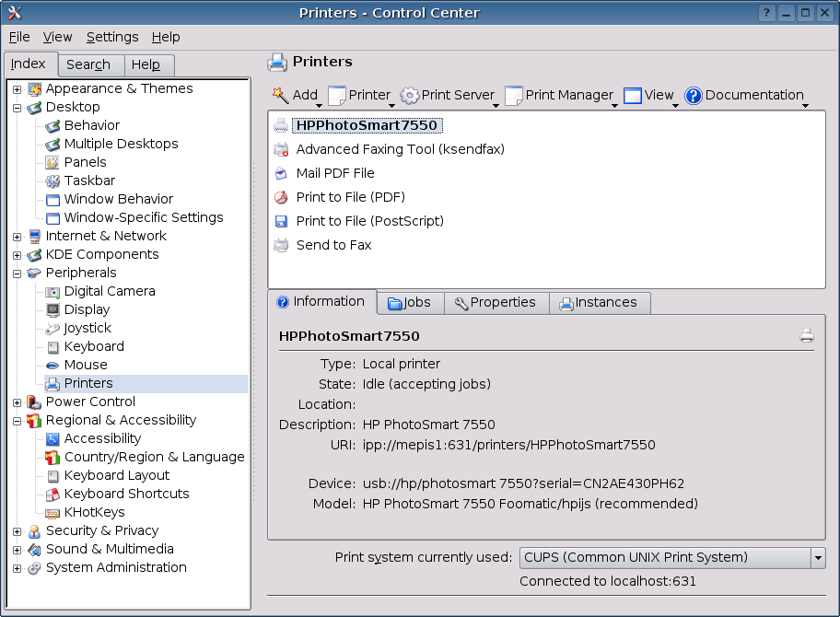Open the Display module
The height and width of the screenshot is (617, 840).
(87, 309)
